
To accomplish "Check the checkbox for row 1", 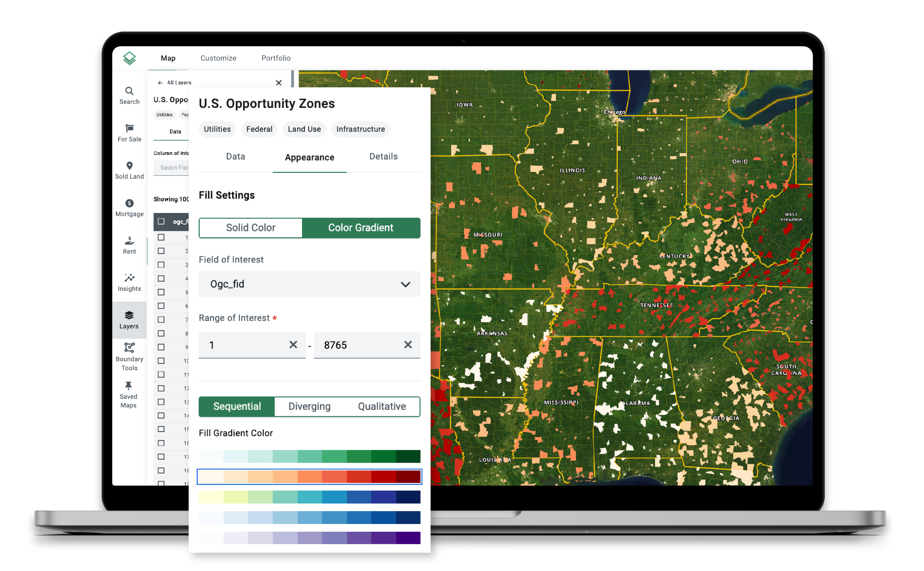I will (161, 237).
